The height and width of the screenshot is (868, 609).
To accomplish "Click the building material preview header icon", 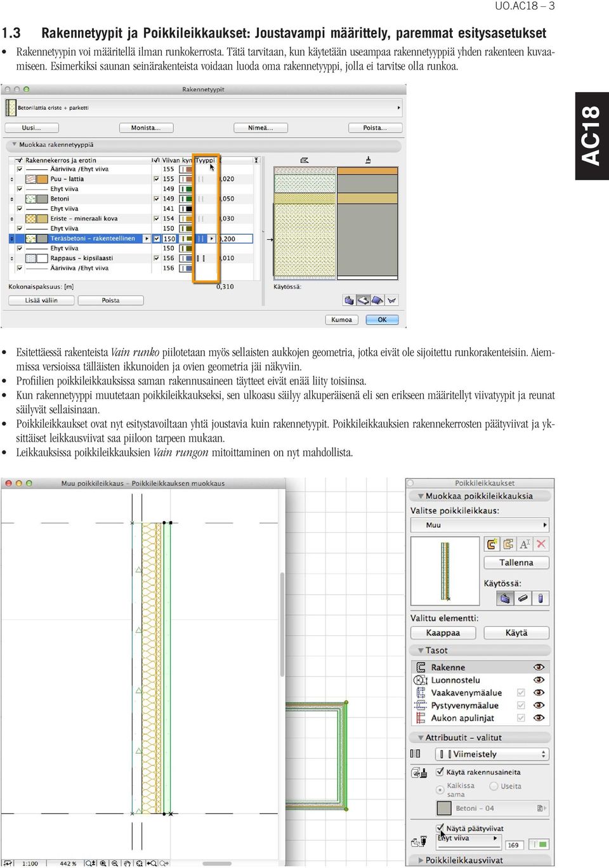I will coord(368,161).
